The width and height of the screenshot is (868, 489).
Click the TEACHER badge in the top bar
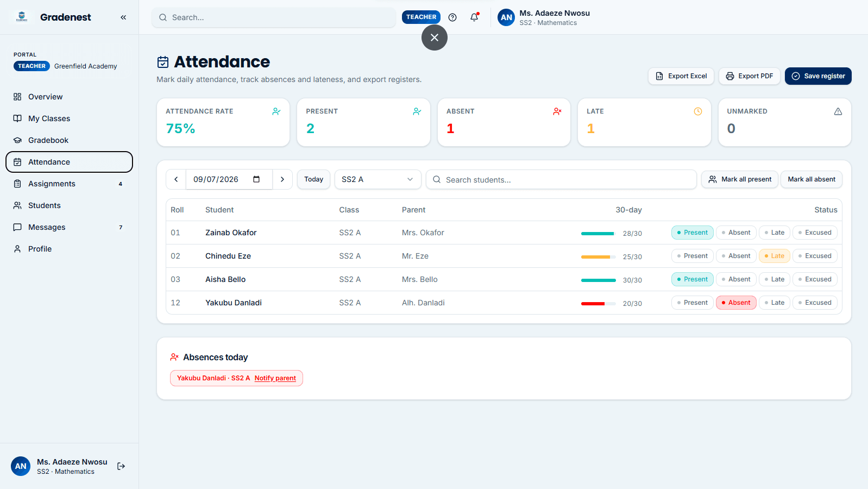[421, 17]
